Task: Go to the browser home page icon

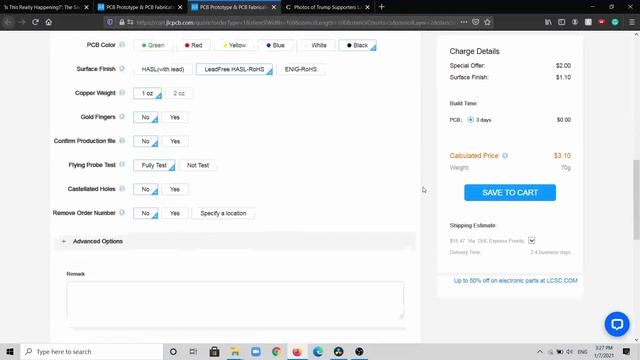Action: [49, 22]
